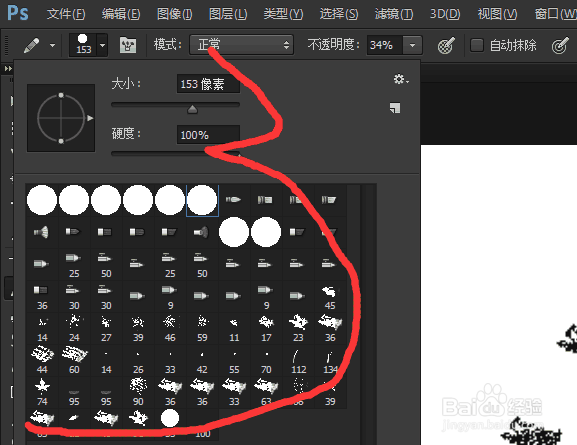Image resolution: width=577 pixels, height=445 pixels.
Task: Open the 图像(I) menu
Action: [x=174, y=14]
